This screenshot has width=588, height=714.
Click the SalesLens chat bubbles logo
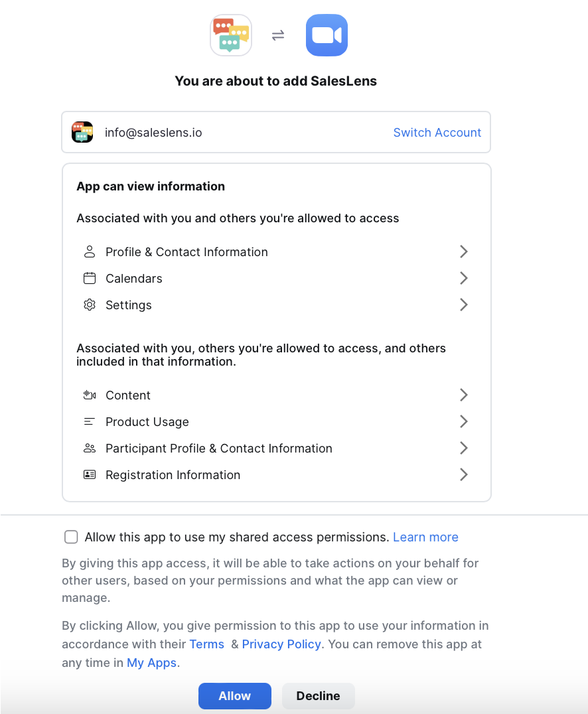230,35
